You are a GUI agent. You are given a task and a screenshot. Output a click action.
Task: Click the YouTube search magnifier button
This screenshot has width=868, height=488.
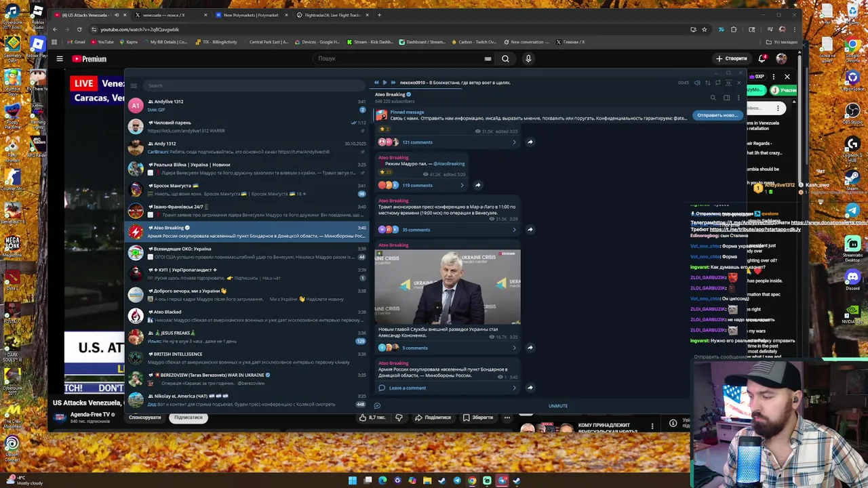(x=505, y=58)
